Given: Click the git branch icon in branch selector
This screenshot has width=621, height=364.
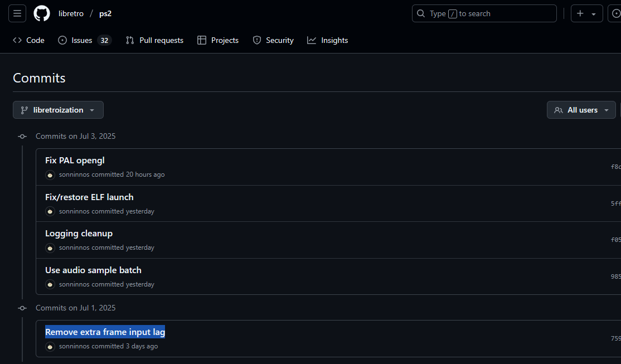Looking at the screenshot, I should [24, 110].
